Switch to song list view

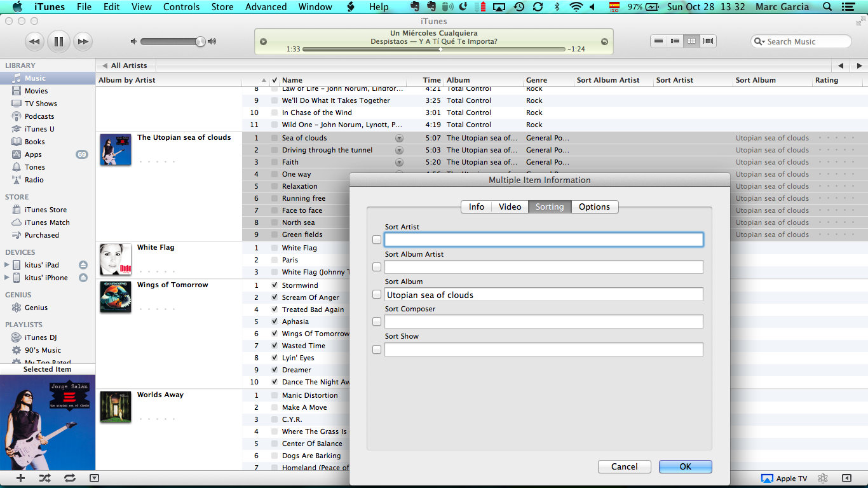[659, 41]
